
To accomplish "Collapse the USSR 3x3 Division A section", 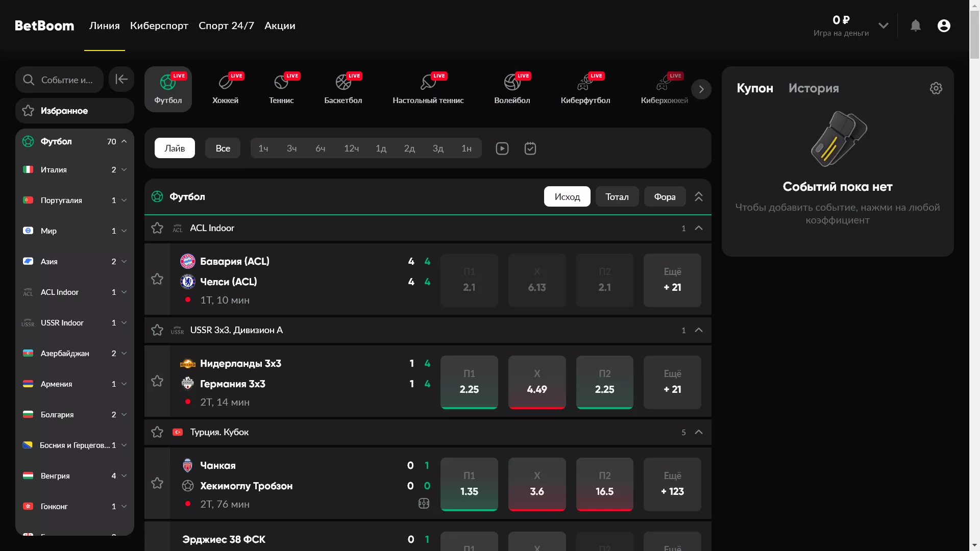I will [699, 330].
